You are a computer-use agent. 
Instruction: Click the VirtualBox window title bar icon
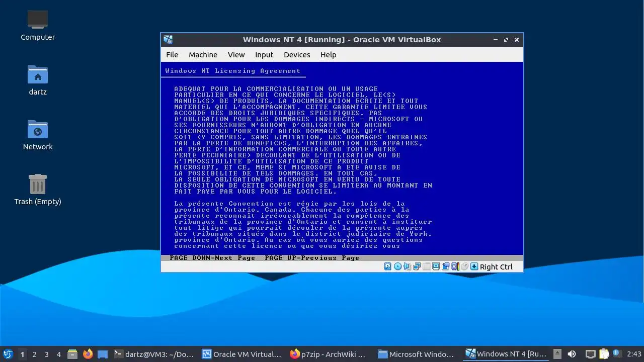coord(168,40)
